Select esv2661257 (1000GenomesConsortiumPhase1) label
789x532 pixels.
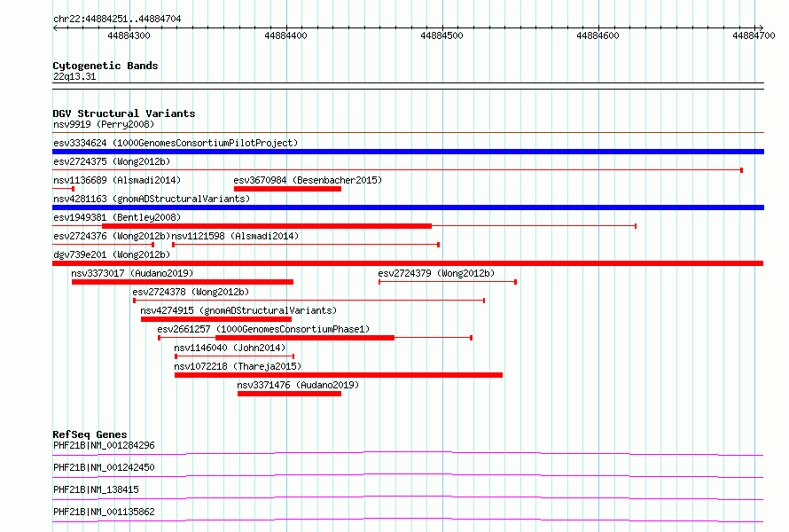point(263,329)
